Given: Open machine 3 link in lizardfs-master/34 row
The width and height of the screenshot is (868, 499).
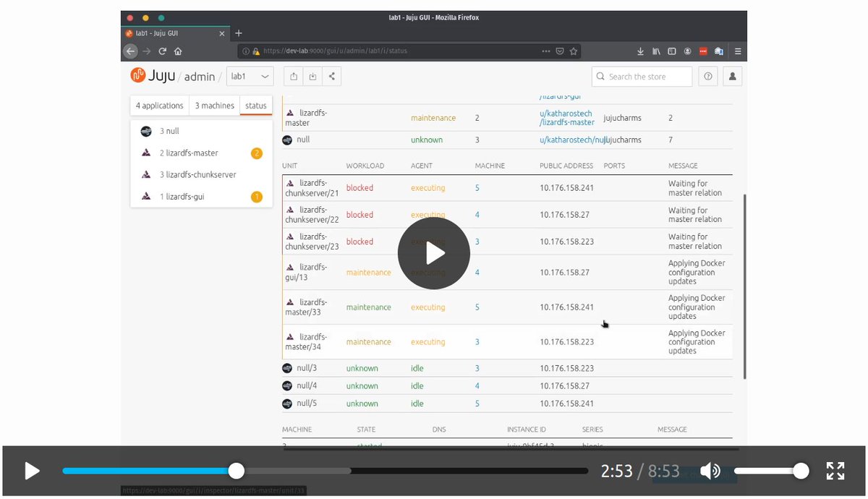Looking at the screenshot, I should click(477, 342).
